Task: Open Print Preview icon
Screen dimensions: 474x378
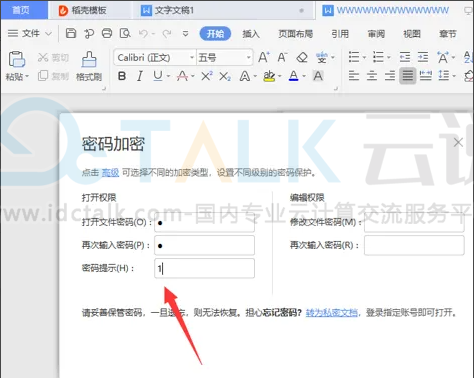Action: tap(125, 33)
